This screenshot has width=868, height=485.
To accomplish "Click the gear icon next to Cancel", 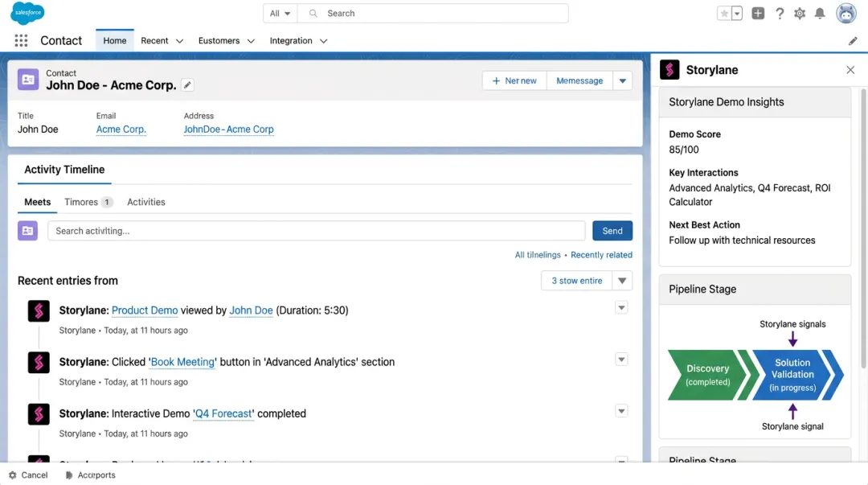I will [13, 475].
